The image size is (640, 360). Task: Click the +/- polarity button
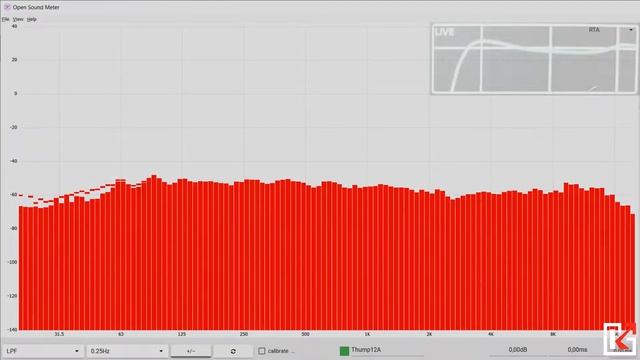(x=191, y=351)
